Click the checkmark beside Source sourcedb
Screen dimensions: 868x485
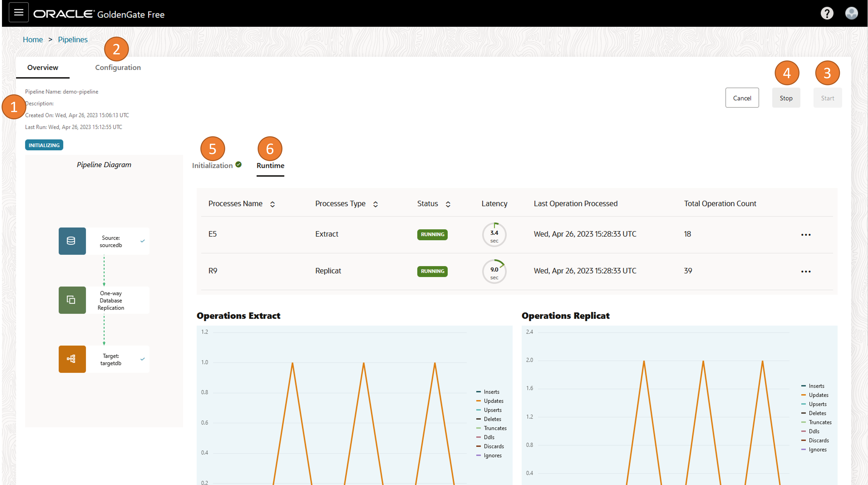pyautogui.click(x=143, y=241)
